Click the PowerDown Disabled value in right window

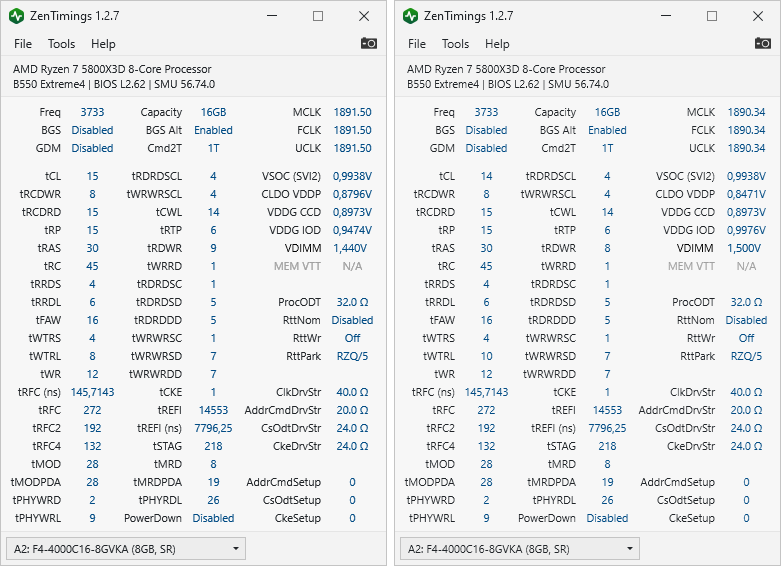(607, 518)
